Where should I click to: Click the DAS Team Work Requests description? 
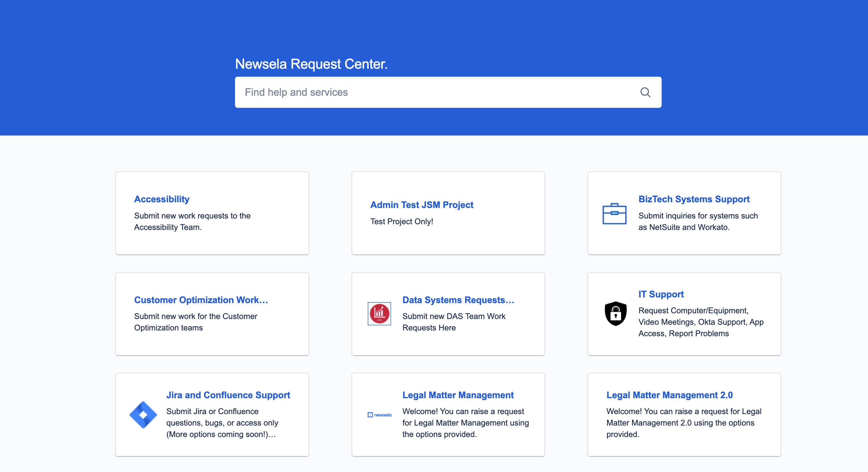pyautogui.click(x=453, y=322)
